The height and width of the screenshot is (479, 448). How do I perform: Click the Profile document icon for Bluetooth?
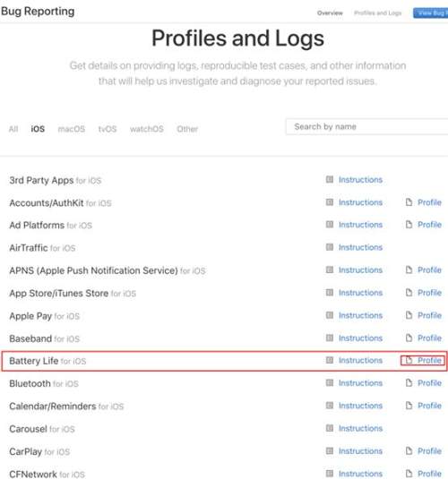(409, 383)
